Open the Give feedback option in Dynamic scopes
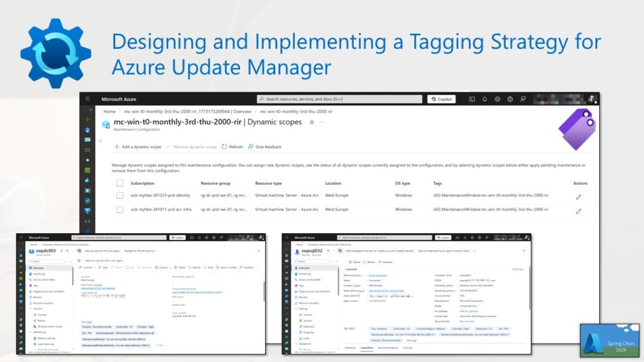The image size is (644, 362). click(265, 146)
